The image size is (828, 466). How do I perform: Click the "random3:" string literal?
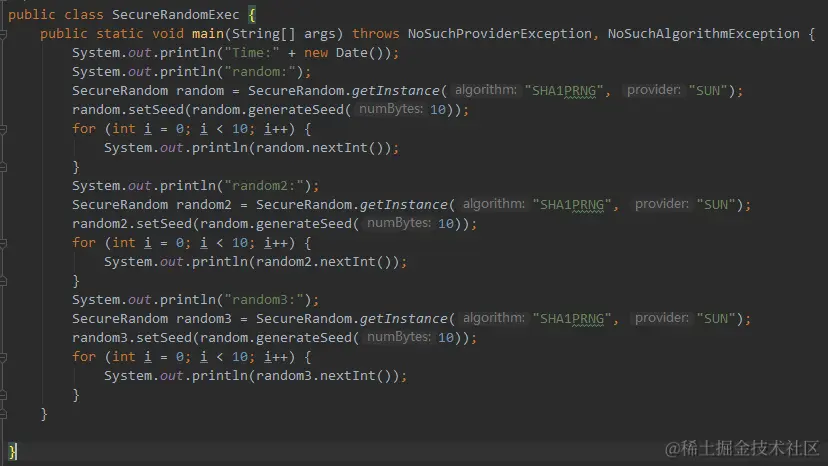(x=264, y=300)
